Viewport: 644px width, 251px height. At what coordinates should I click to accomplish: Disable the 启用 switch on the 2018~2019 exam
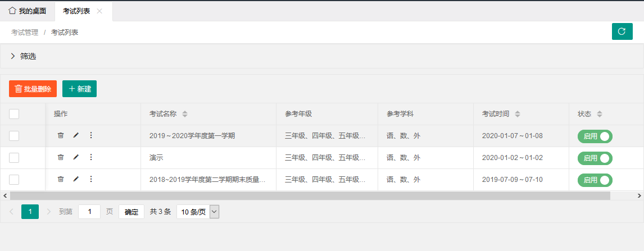click(x=595, y=180)
